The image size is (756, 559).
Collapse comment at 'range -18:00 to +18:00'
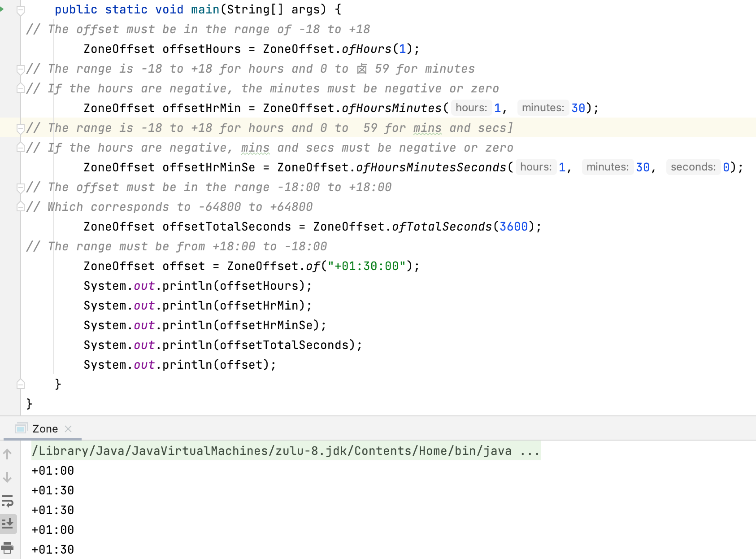(x=21, y=188)
